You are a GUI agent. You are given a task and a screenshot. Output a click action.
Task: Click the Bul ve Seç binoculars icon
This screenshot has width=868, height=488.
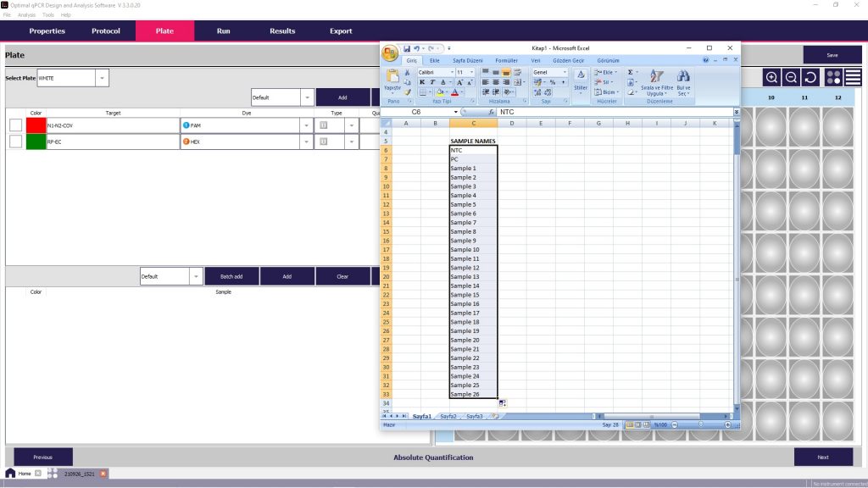click(682, 80)
